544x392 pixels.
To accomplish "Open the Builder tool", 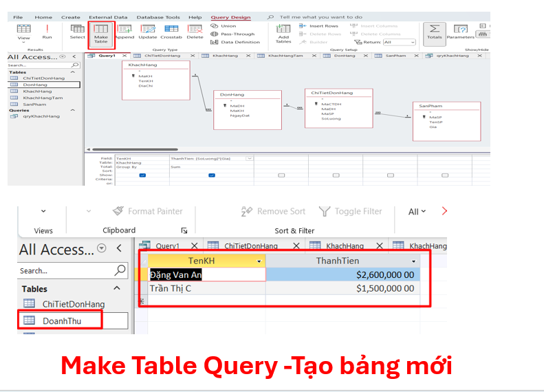I will coord(314,42).
